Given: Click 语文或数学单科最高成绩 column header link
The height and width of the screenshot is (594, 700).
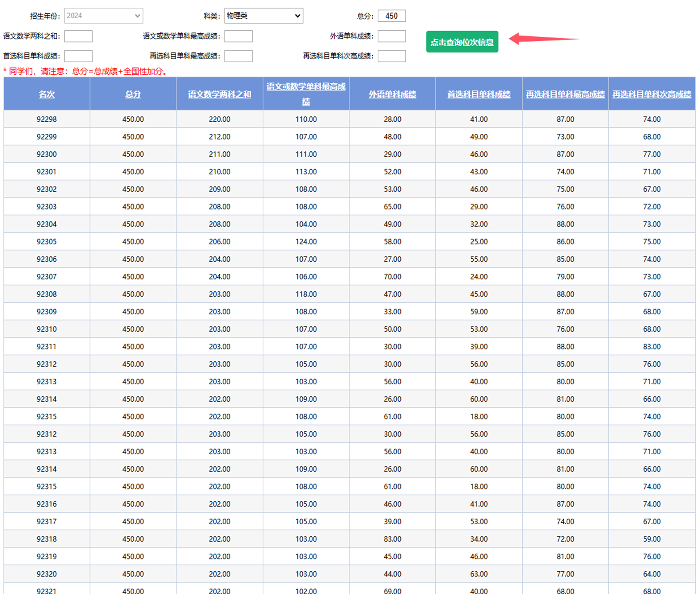Looking at the screenshot, I should [x=306, y=87].
